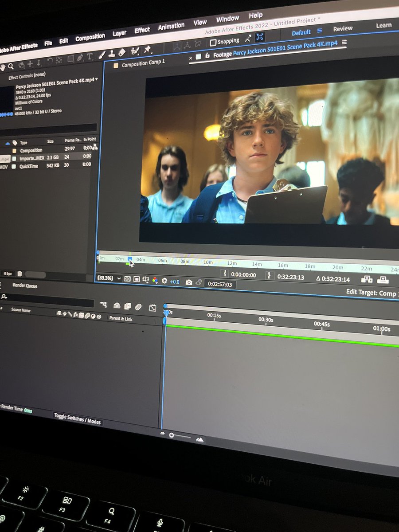Viewport: 399px width, 532px height.
Task: Select the Roto Brush tool
Action: click(136, 51)
